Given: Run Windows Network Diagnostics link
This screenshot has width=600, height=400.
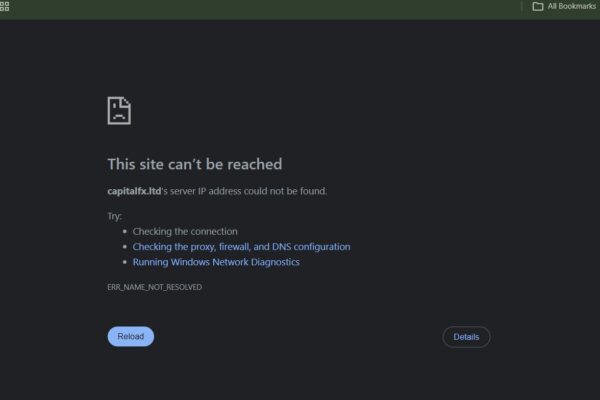Looking at the screenshot, I should pyautogui.click(x=216, y=262).
